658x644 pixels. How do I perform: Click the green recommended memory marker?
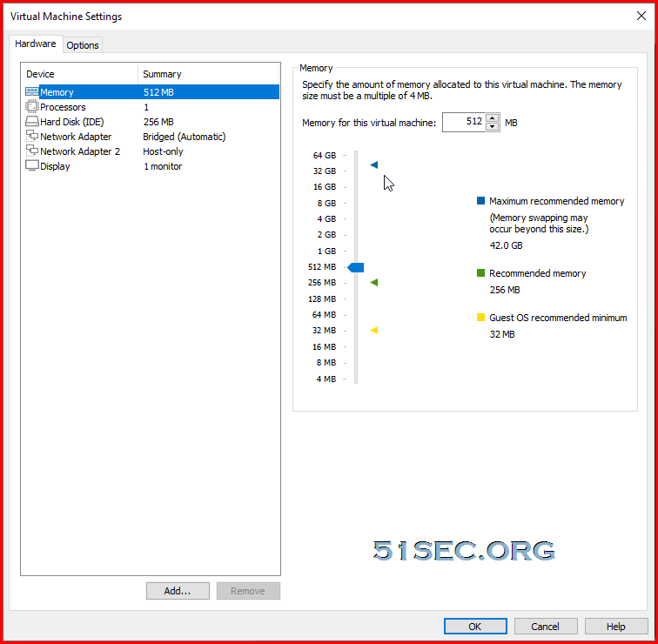374,282
